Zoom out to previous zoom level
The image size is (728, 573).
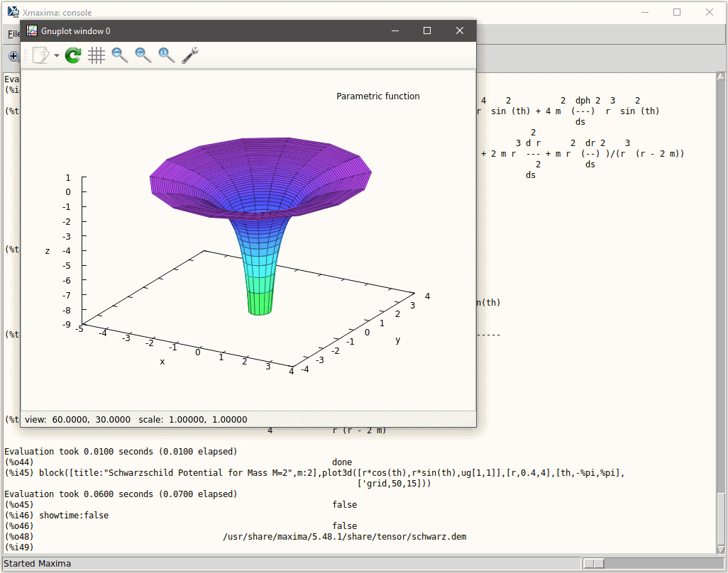[120, 55]
